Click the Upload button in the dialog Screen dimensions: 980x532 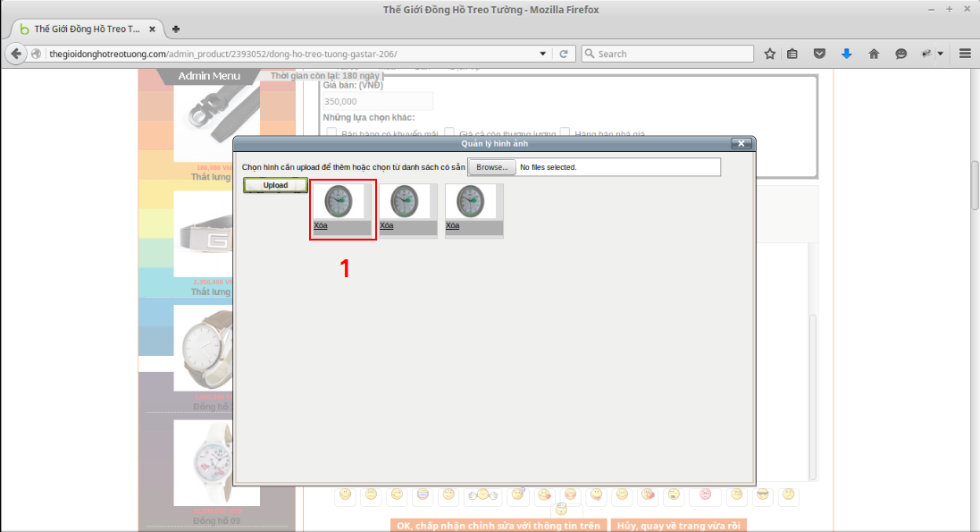[276, 185]
